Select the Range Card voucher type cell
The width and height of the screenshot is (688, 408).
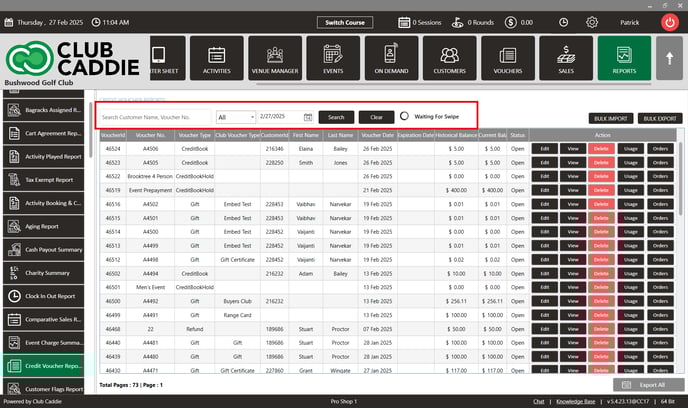coord(237,315)
